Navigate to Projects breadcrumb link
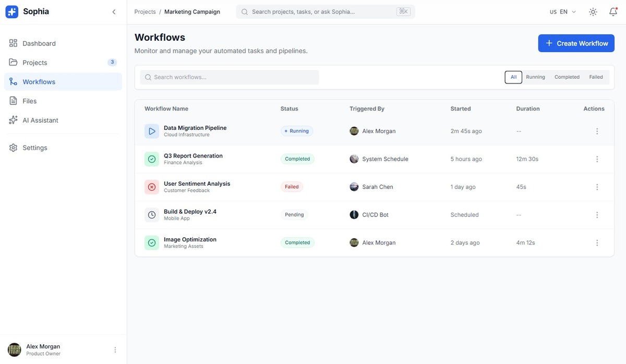Image resolution: width=626 pixels, height=364 pixels. (x=145, y=12)
